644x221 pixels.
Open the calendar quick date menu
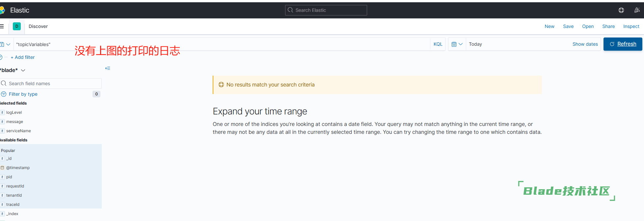pyautogui.click(x=457, y=44)
